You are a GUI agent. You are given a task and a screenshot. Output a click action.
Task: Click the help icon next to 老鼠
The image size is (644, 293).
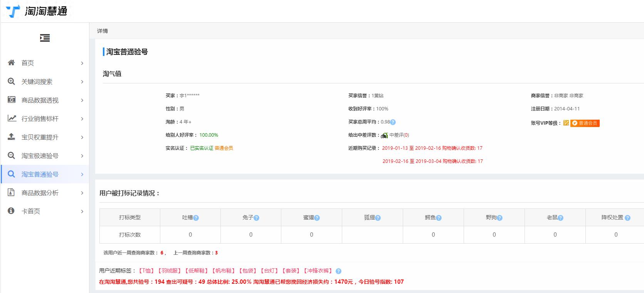click(560, 218)
